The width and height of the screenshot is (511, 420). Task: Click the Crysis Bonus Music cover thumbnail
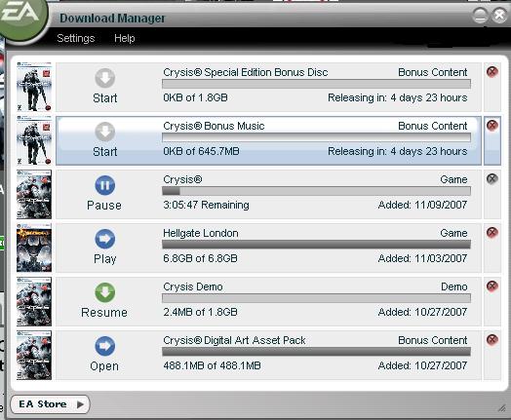34,140
